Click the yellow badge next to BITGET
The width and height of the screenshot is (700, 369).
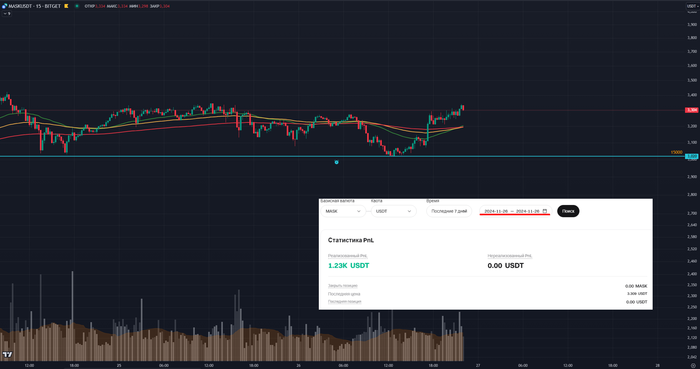66,6
